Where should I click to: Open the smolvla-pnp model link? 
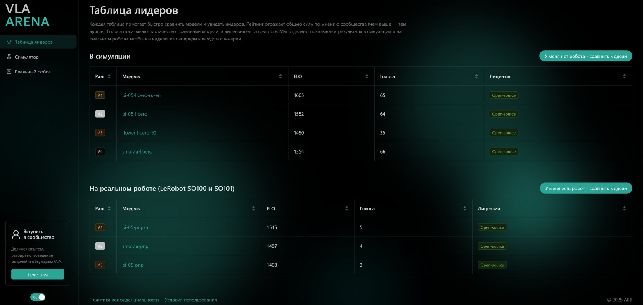coord(135,246)
